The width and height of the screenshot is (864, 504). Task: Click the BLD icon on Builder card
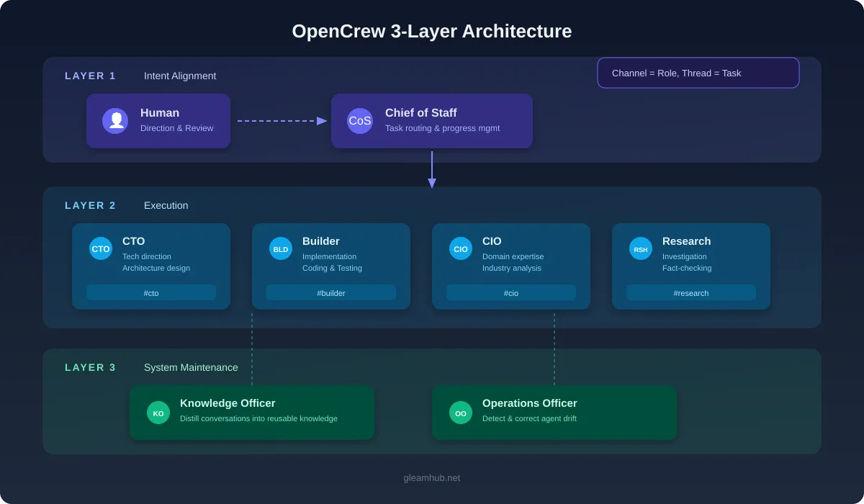pos(280,248)
